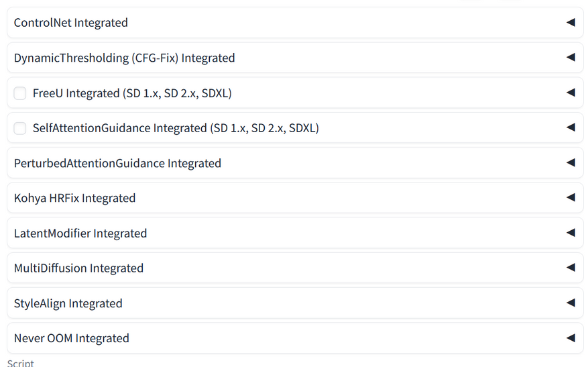
Task: Enable the FreeU Integrated checkbox
Action: pyautogui.click(x=20, y=93)
